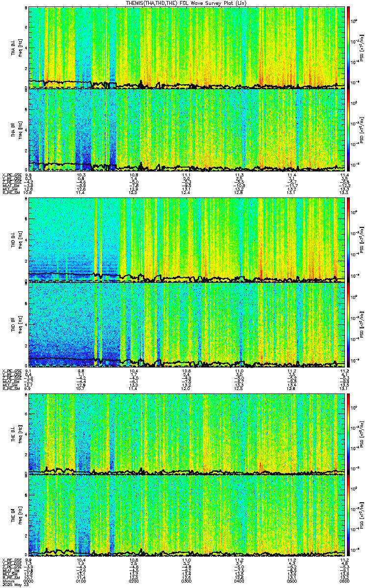
Task: Click the PSD color bar beside THE B-perpendicular panel
Action: tap(348, 434)
